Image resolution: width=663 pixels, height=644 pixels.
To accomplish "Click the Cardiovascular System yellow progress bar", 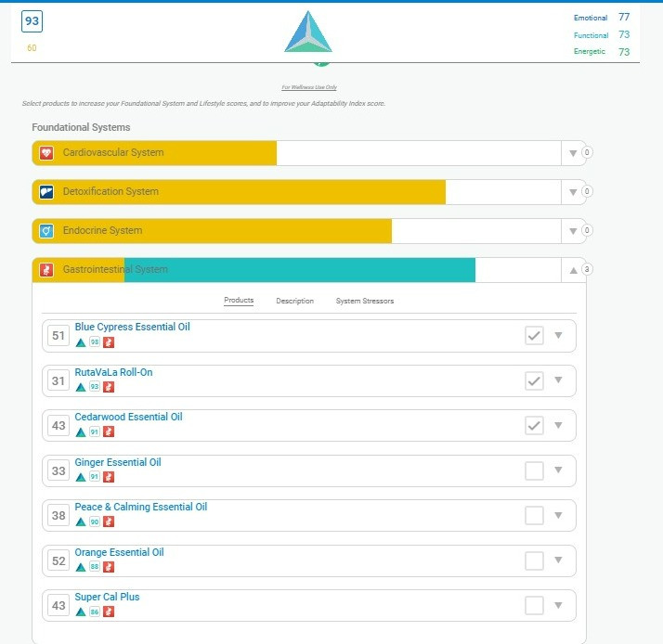I will tap(154, 153).
